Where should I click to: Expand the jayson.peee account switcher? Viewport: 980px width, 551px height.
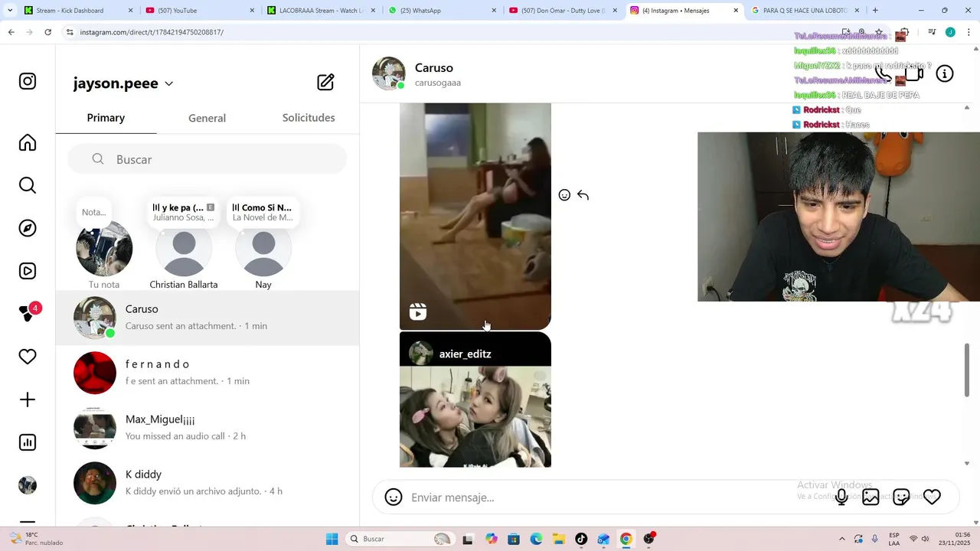pos(169,84)
